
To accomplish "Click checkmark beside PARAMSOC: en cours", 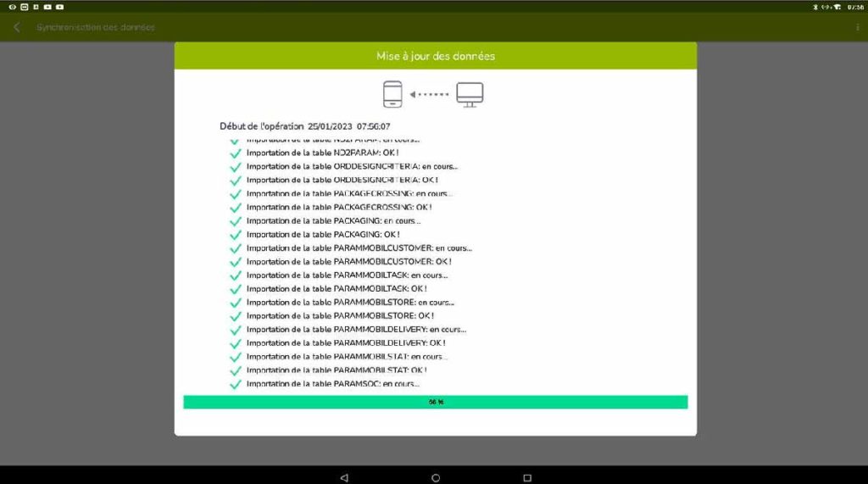I will click(236, 384).
